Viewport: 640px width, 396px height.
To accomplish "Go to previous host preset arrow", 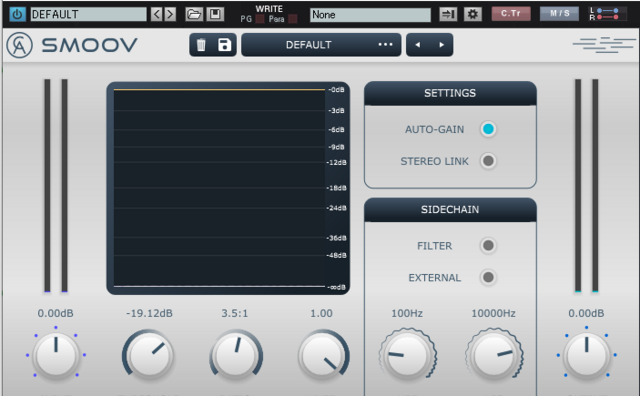I will (x=156, y=14).
